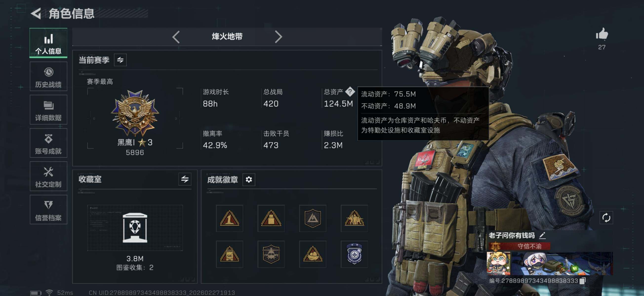Open the 历史战绩 tab
This screenshot has height=296, width=644.
coord(48,76)
